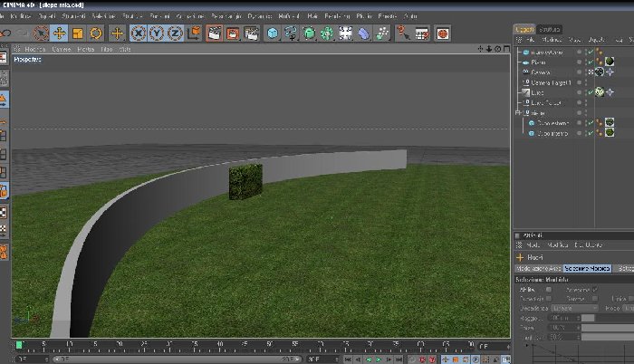Add a Cube primitive from toolbar
This screenshot has height=364, width=634.
[x=273, y=34]
